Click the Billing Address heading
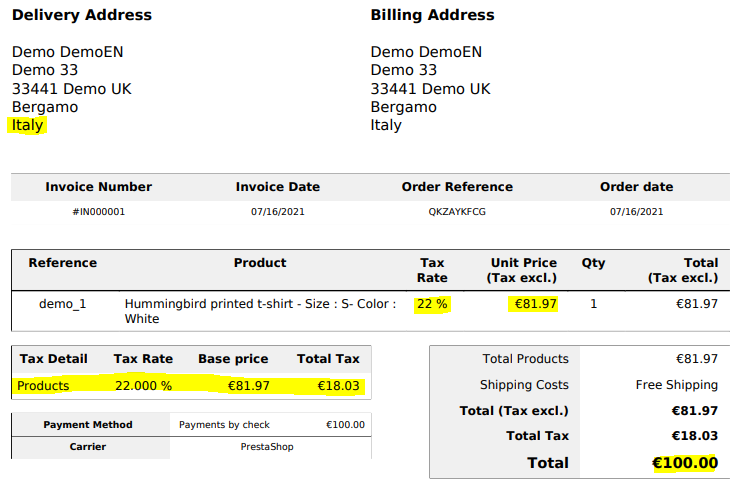The height and width of the screenshot is (502, 744). [x=432, y=15]
